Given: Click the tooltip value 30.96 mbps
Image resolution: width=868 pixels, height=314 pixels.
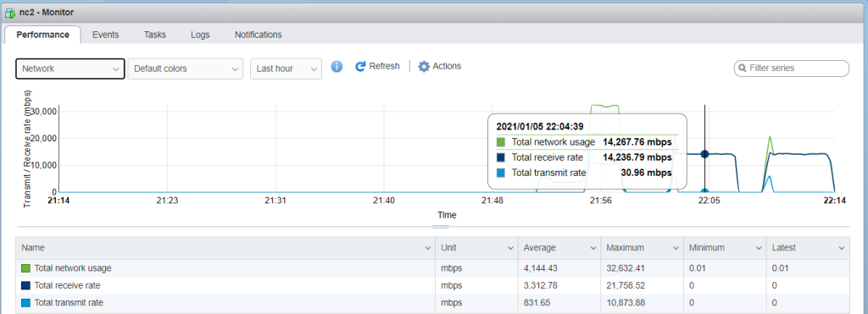Looking at the screenshot, I should (646, 173).
